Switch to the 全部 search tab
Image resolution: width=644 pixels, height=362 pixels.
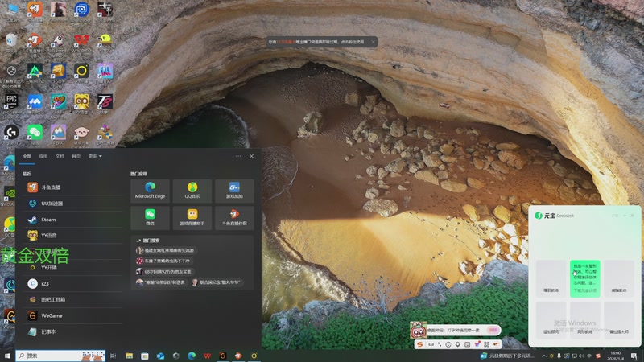[27, 156]
